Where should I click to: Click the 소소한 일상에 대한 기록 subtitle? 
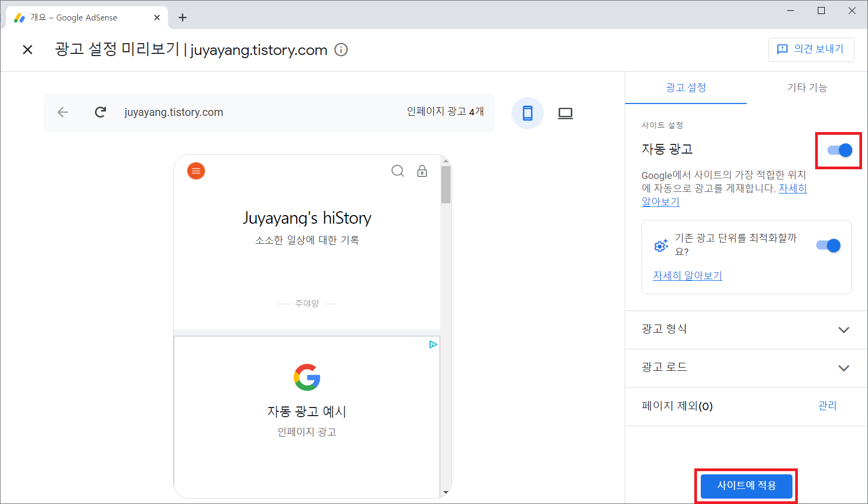pos(307,240)
